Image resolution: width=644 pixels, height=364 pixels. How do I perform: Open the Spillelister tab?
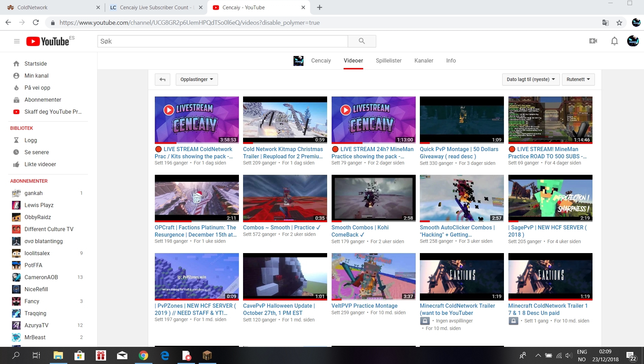tap(389, 61)
